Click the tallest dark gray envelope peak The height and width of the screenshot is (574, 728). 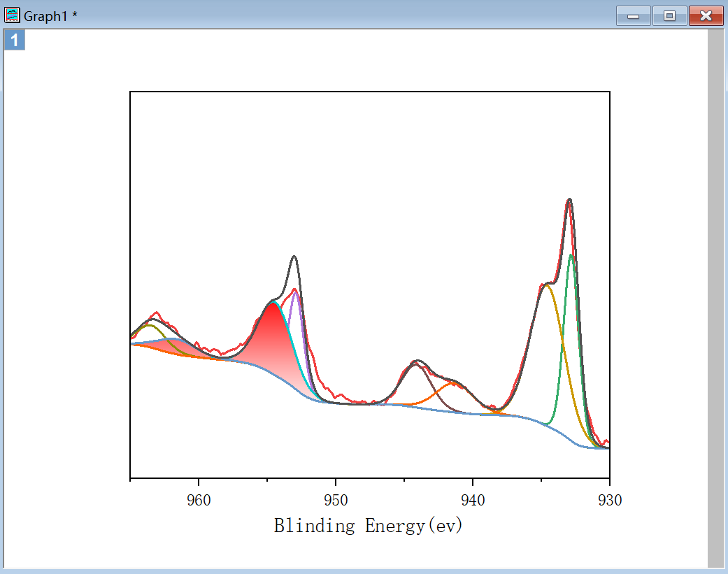pos(569,200)
